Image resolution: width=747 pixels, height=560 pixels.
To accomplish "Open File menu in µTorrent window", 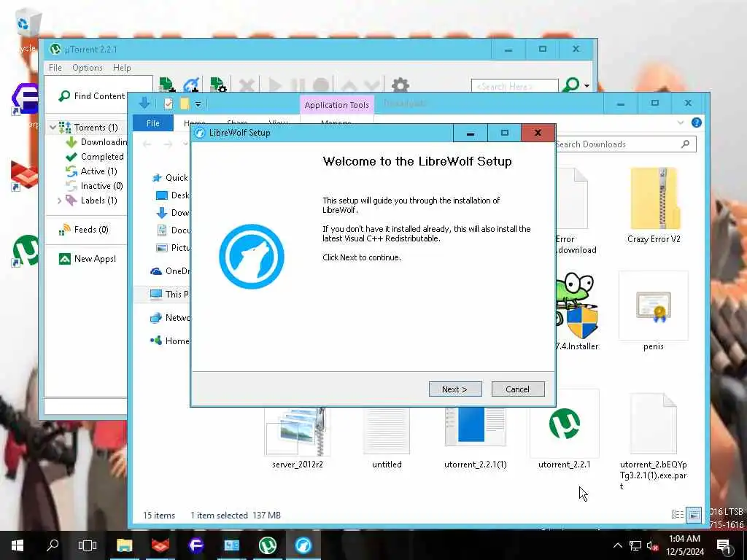I will coord(55,68).
